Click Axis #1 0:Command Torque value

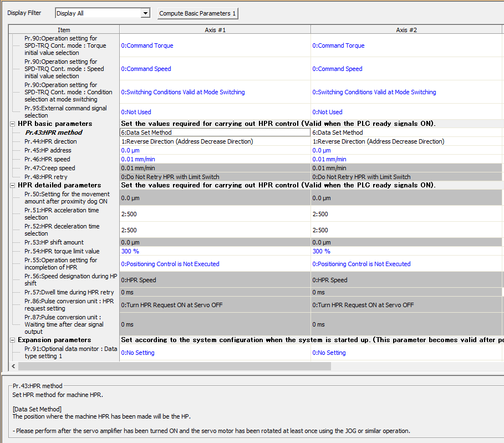click(215, 45)
